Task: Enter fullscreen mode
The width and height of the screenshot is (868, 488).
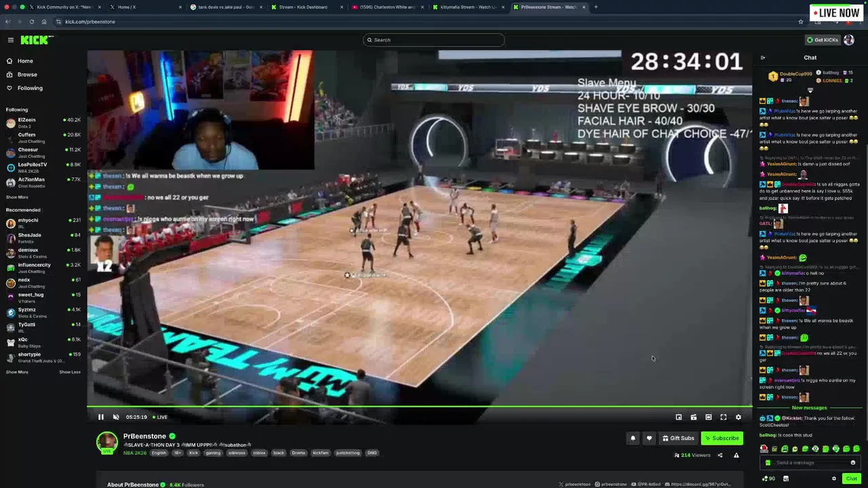Action: pyautogui.click(x=724, y=417)
